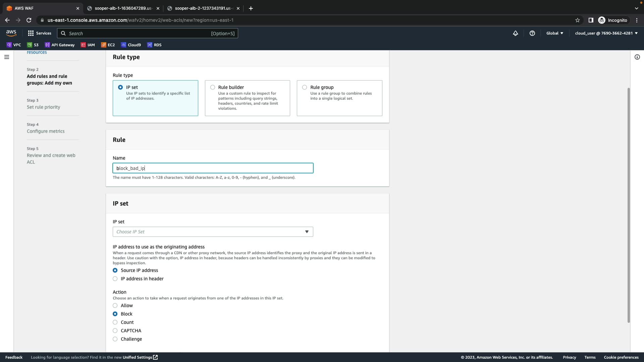644x362 pixels.
Task: Open the Global region dropdown
Action: [555, 33]
